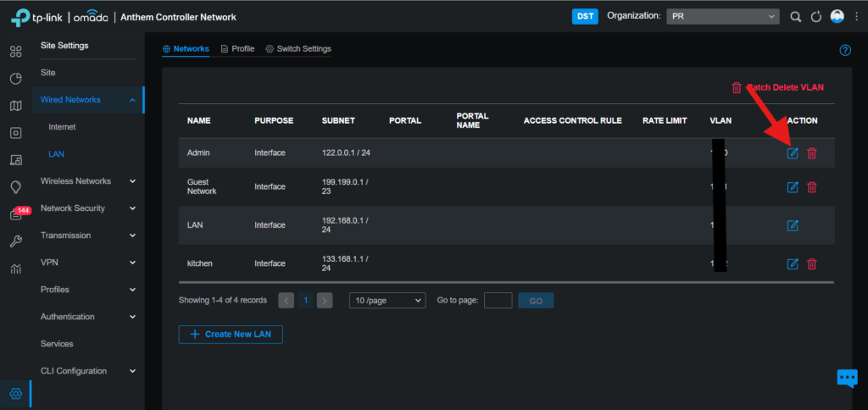The height and width of the screenshot is (410, 868).
Task: Click the edit icon for Admin network
Action: point(793,153)
